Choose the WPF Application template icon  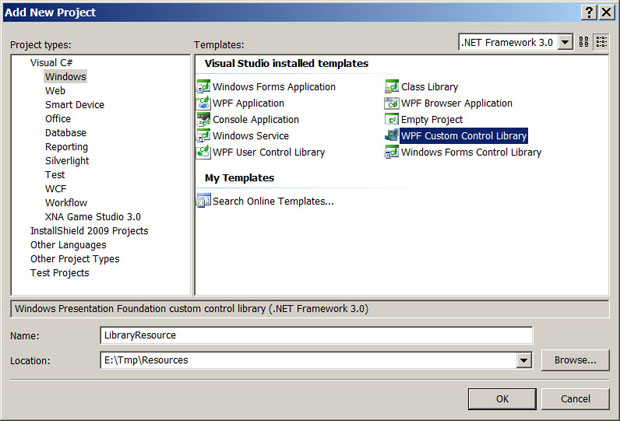click(204, 103)
